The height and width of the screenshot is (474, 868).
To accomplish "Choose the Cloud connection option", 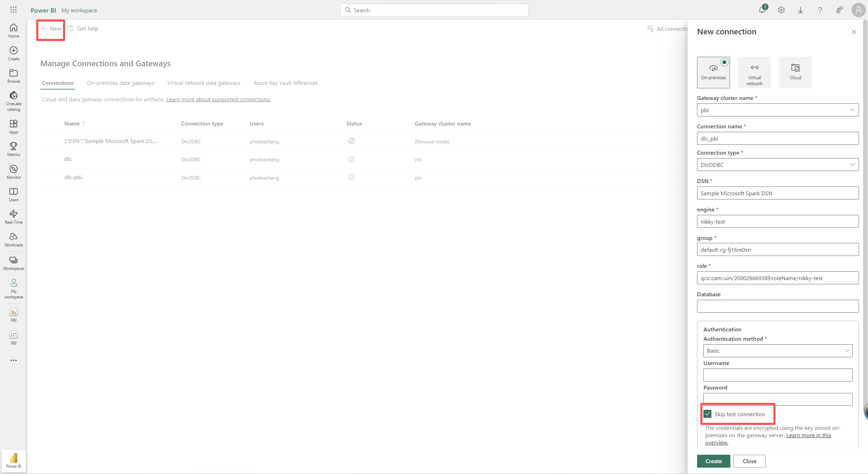I will [795, 72].
